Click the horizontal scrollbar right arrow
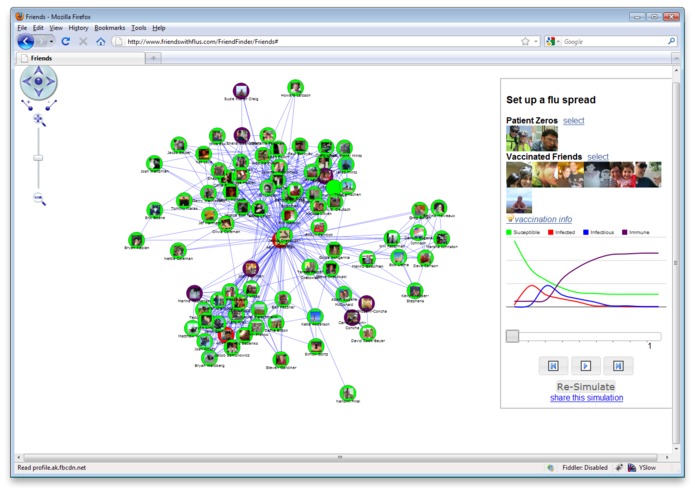Screen dimensions: 695x494 (667, 457)
